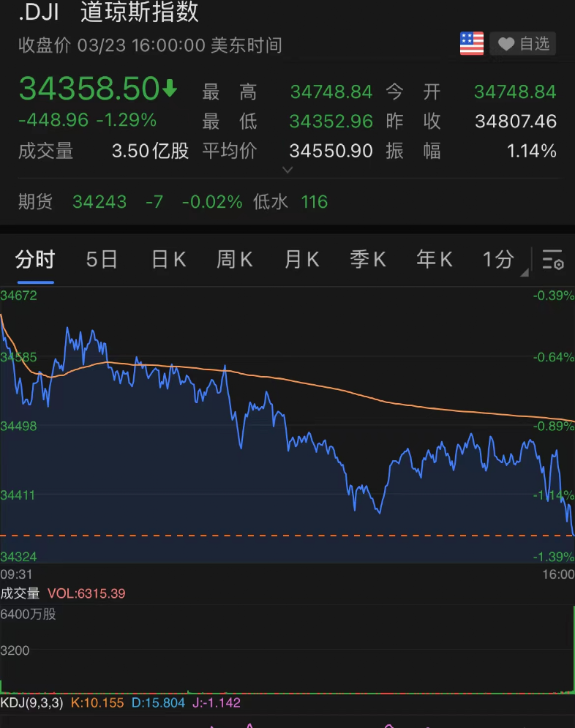Click the KDJ(9,3,3) indicator label

(32, 702)
